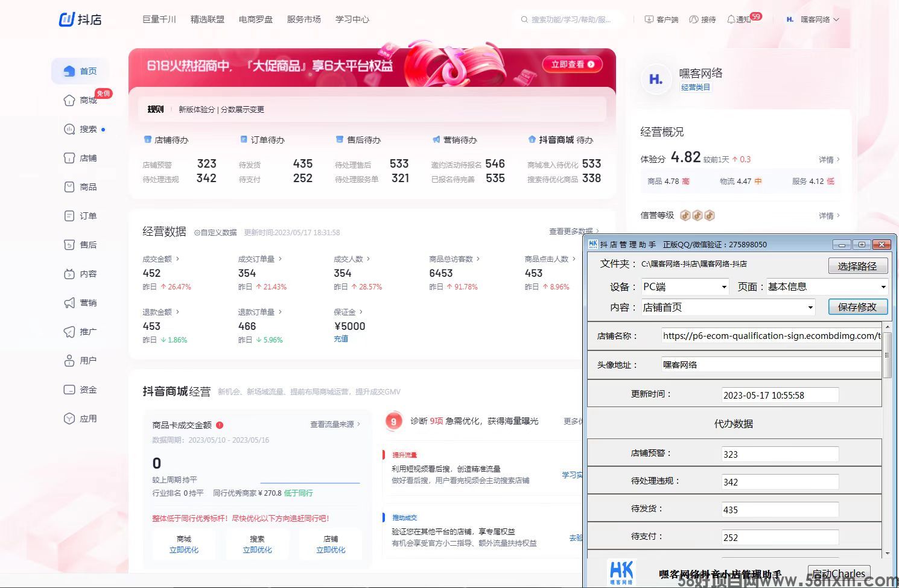Image resolution: width=899 pixels, height=588 pixels.
Task: Click the 嘿客网络 H. avatar in shop card
Action: 656,79
